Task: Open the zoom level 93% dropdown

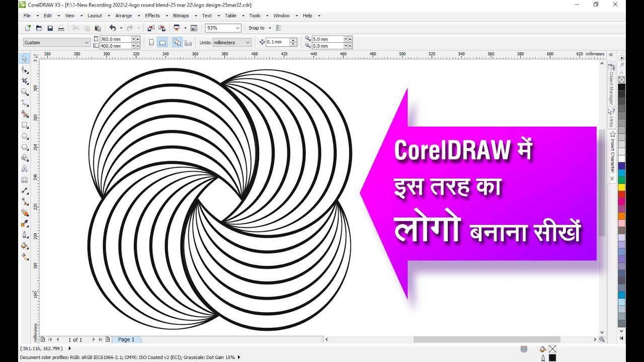Action: coord(237,28)
